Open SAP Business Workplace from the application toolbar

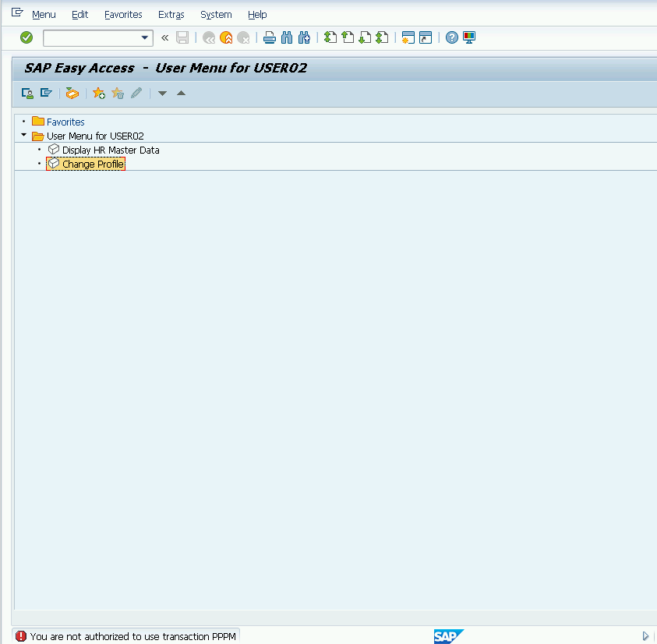tap(72, 93)
